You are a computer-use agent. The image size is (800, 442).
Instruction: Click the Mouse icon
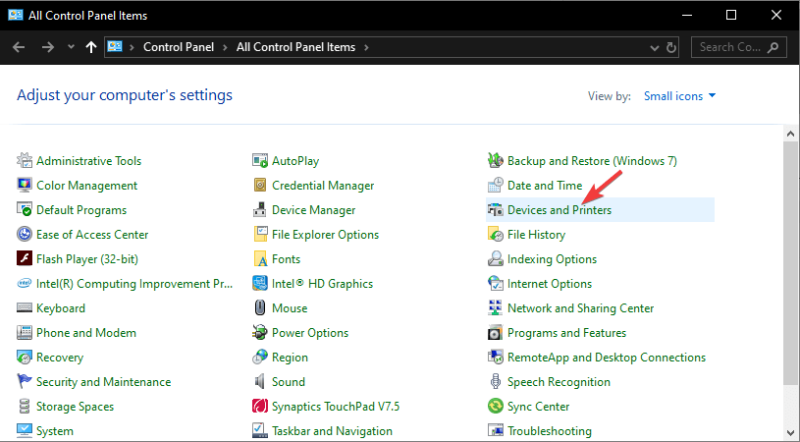coord(260,308)
